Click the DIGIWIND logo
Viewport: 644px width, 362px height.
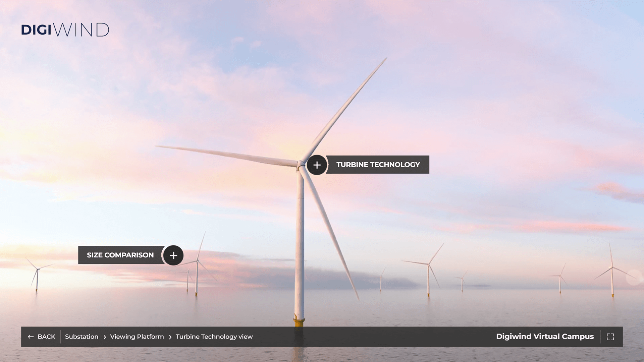pos(65,30)
